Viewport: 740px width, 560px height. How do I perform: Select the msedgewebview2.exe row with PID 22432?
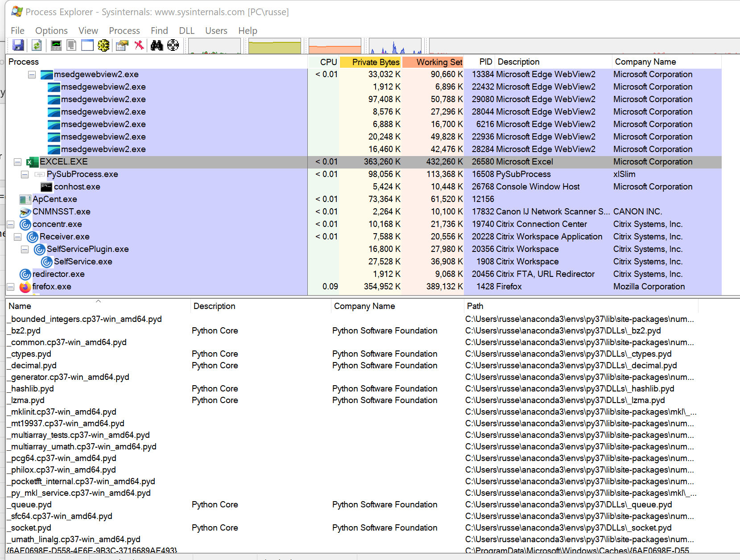(x=364, y=87)
